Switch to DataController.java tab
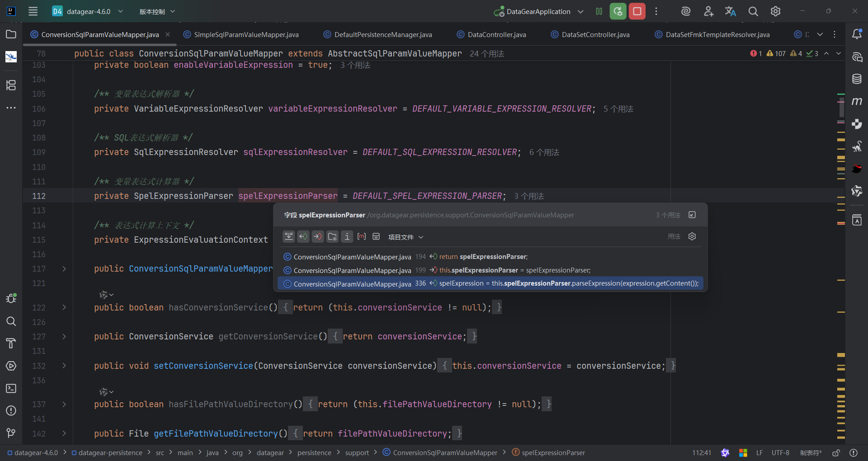 491,34
